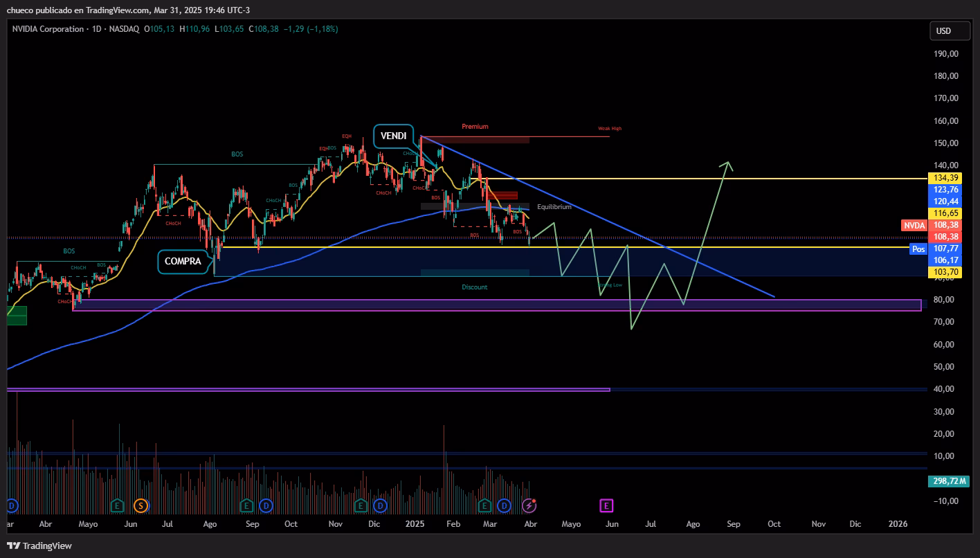The width and height of the screenshot is (980, 558).
Task: Click the Nov label near 2026
Action: click(x=819, y=524)
